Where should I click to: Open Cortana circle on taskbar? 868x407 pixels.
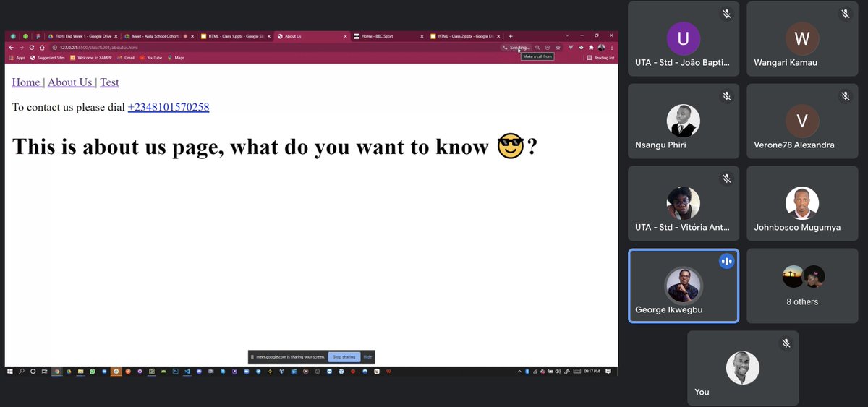point(33,371)
